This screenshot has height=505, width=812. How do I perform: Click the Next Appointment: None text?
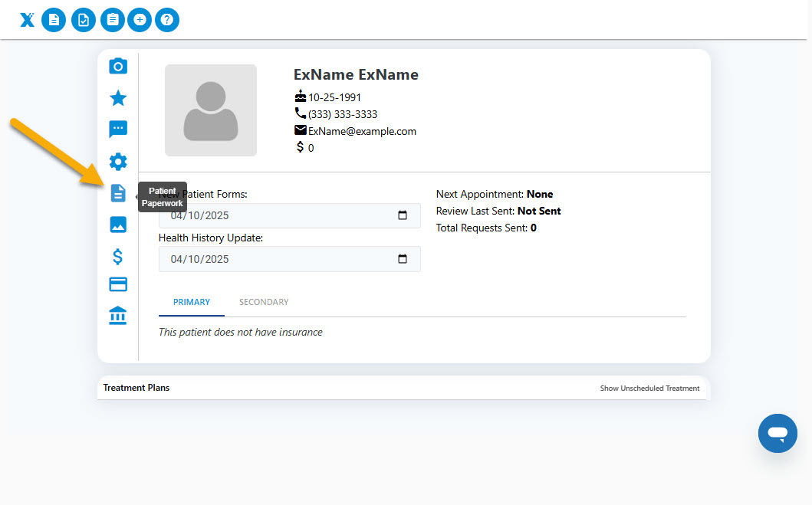(x=495, y=194)
